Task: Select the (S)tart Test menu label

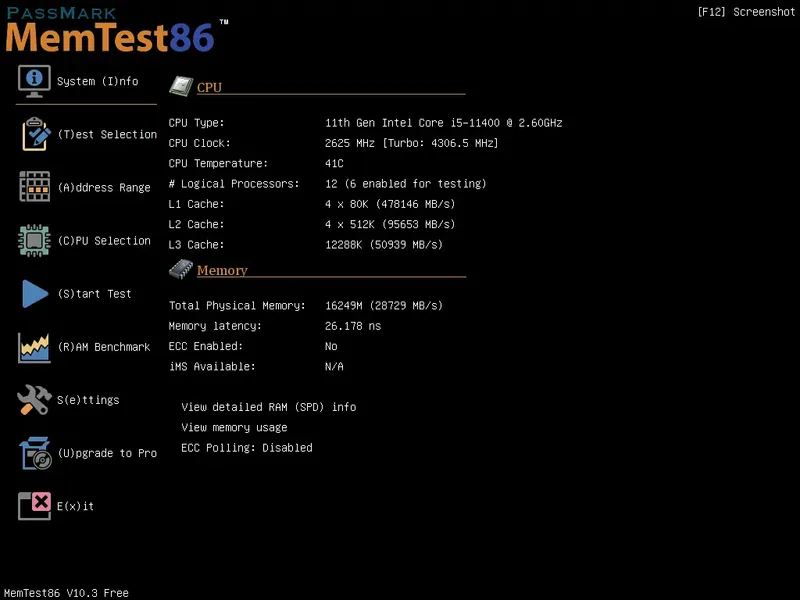Action: (x=94, y=294)
